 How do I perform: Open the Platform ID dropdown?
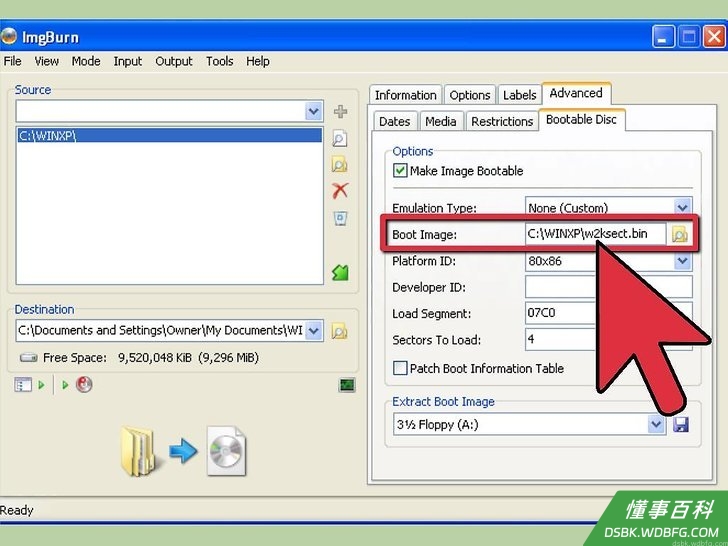682,261
